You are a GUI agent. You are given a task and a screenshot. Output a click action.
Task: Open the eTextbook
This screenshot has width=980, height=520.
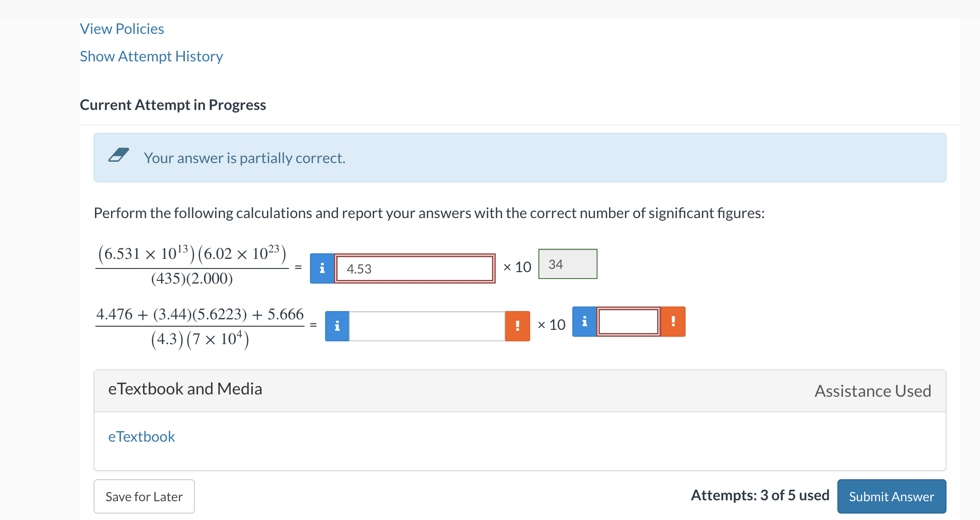(x=141, y=436)
